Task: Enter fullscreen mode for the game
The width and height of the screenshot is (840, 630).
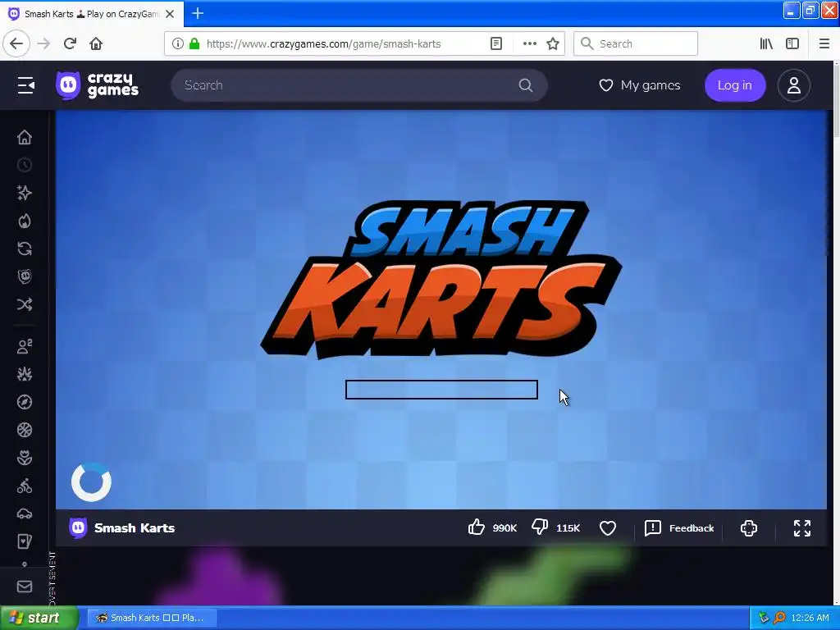Action: pyautogui.click(x=802, y=527)
